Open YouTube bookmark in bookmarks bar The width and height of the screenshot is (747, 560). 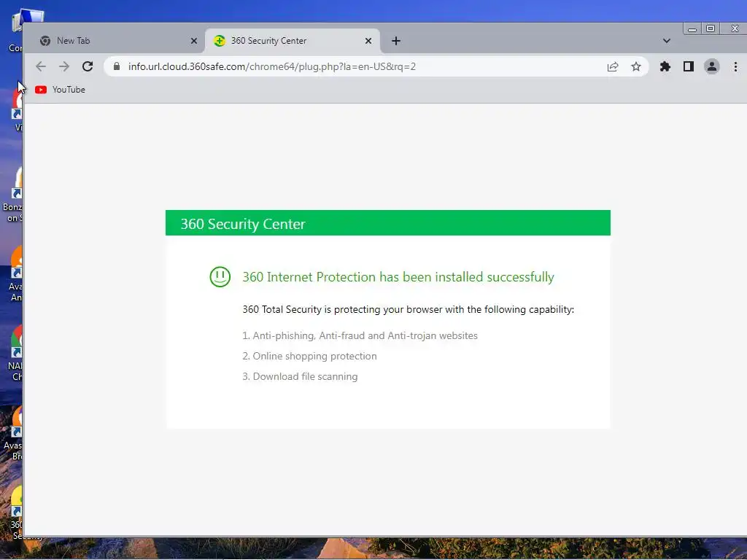point(60,90)
